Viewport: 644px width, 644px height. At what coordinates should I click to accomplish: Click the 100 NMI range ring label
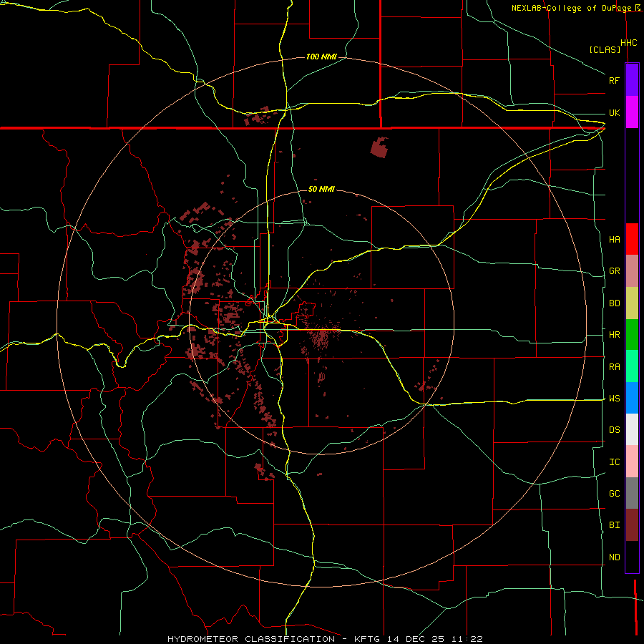321,57
